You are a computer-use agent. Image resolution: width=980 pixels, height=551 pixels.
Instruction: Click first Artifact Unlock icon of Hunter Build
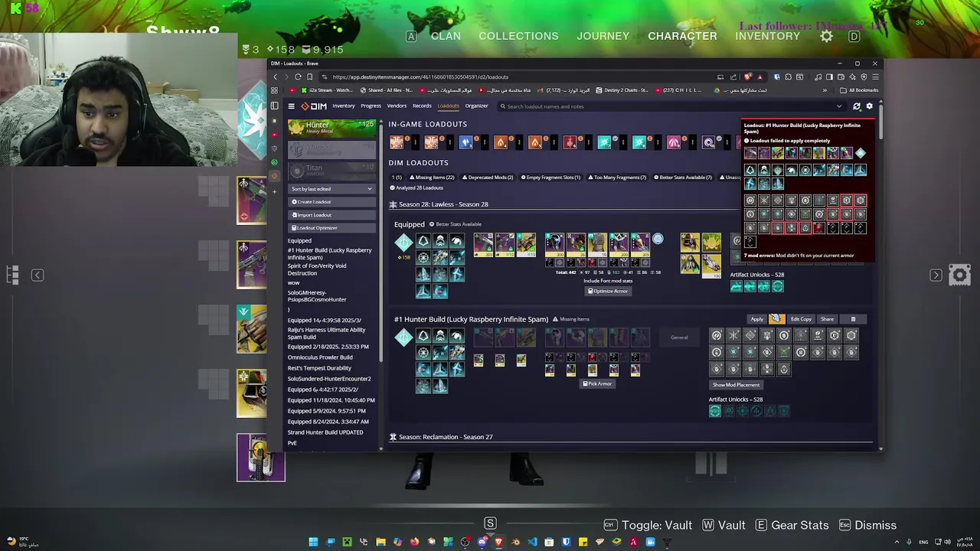(714, 411)
